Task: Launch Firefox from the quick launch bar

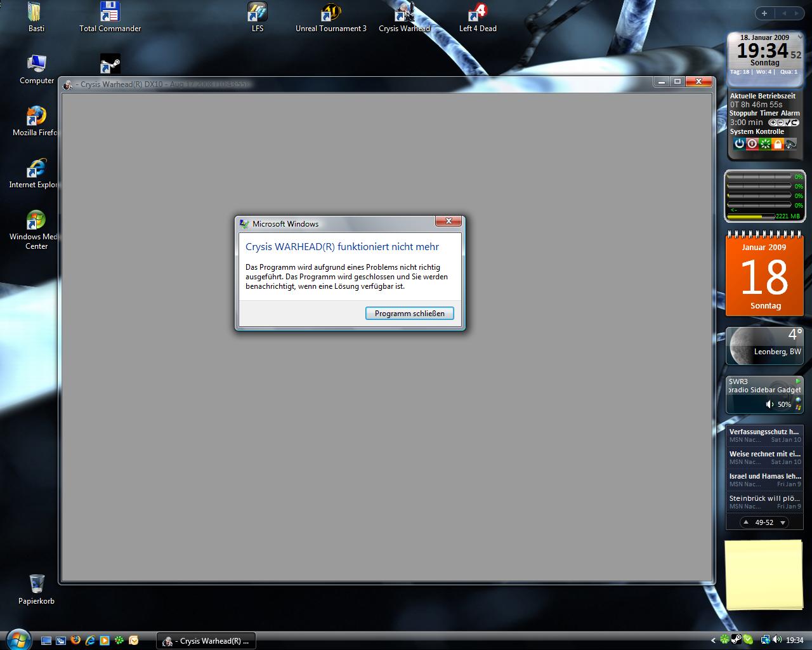Action: pos(75,640)
